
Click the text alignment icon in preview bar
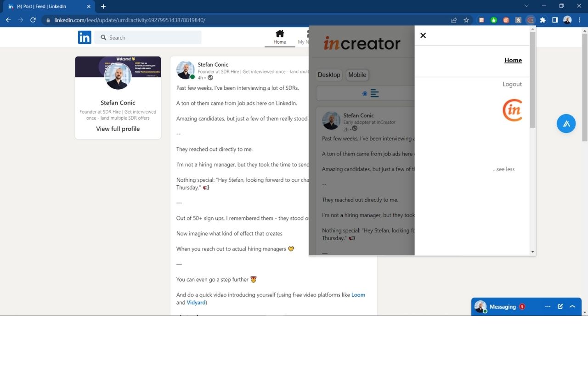(374, 93)
